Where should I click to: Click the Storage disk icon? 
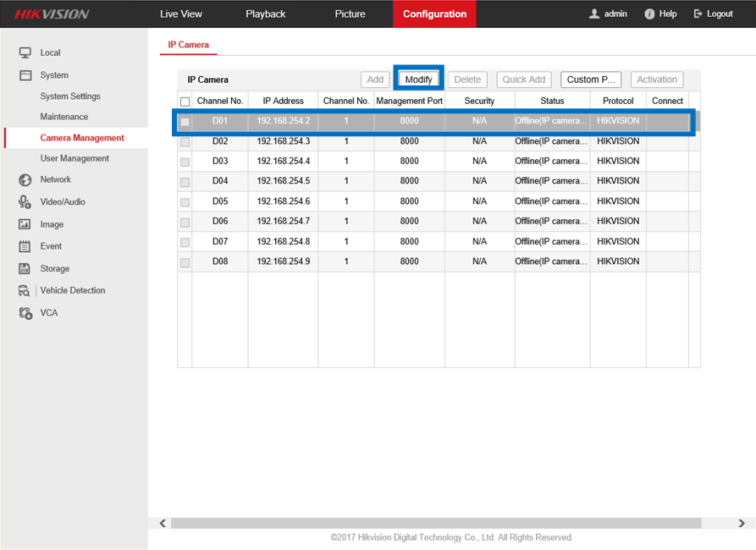tap(25, 268)
